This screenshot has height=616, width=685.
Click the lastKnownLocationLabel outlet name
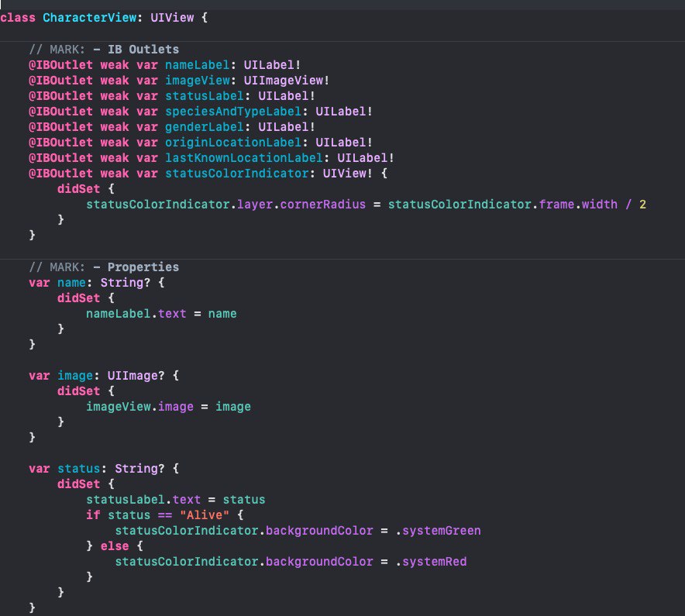(244, 158)
